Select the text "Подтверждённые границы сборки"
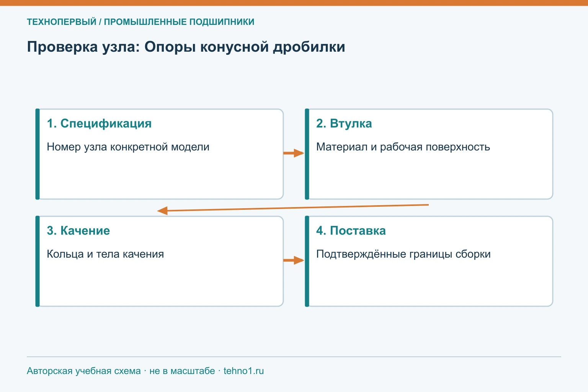 click(x=403, y=254)
